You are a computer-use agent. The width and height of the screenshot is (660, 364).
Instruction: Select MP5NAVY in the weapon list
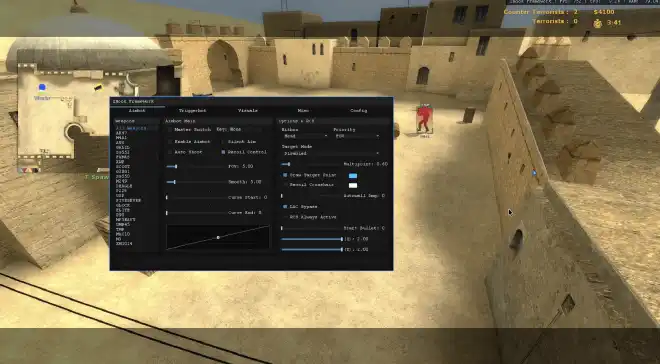(125, 220)
